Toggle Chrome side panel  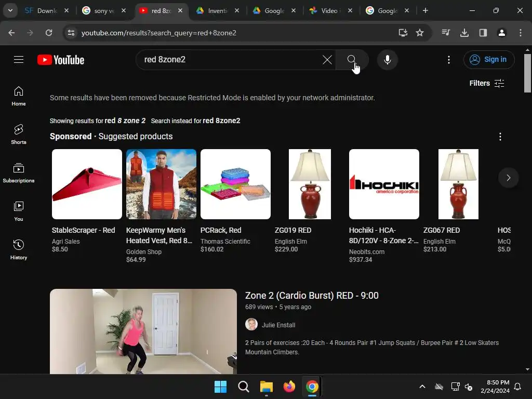click(483, 33)
